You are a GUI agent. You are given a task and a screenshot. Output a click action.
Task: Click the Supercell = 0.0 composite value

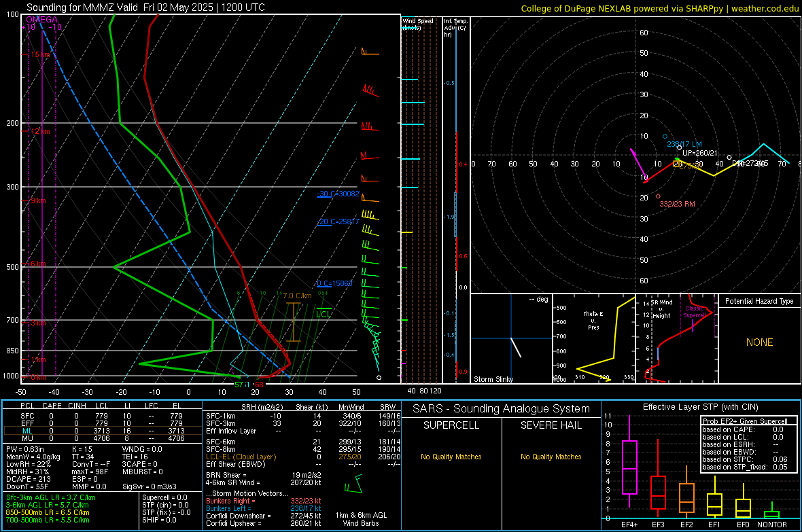coord(164,497)
